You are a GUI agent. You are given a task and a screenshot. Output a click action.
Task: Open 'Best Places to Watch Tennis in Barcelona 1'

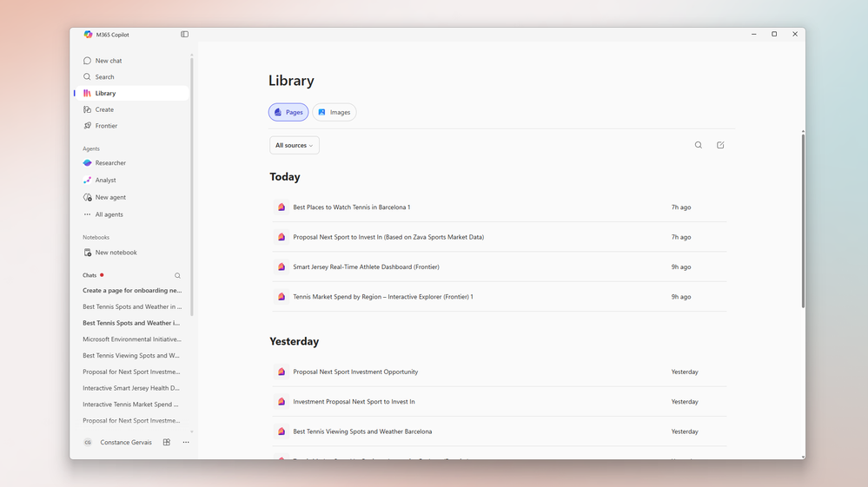coord(500,207)
